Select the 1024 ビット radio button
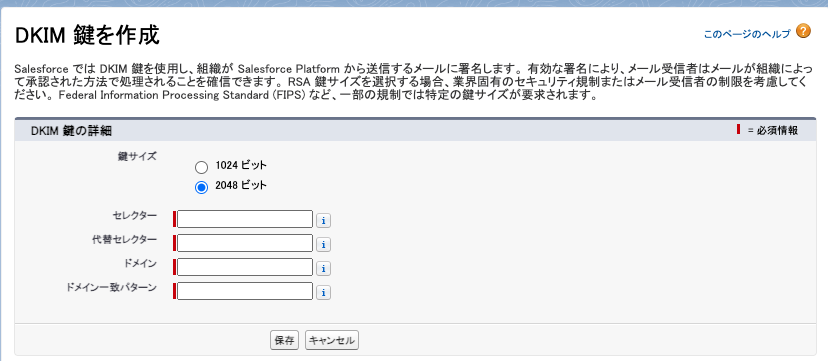The image size is (828, 361). coord(201,168)
